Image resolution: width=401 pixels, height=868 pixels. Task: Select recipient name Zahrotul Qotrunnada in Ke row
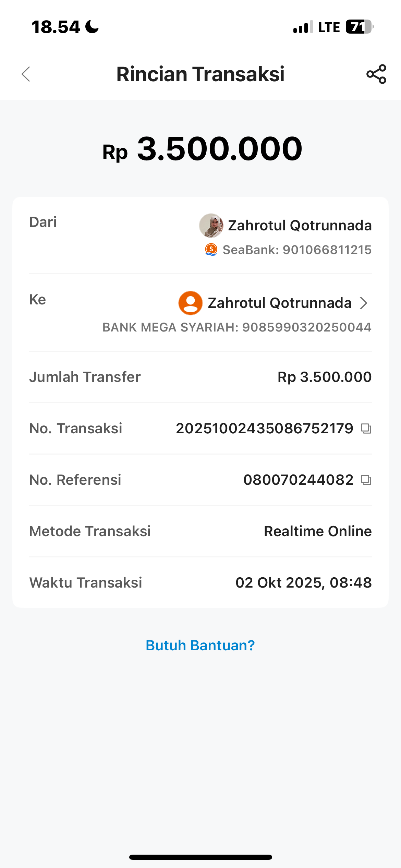click(x=280, y=303)
